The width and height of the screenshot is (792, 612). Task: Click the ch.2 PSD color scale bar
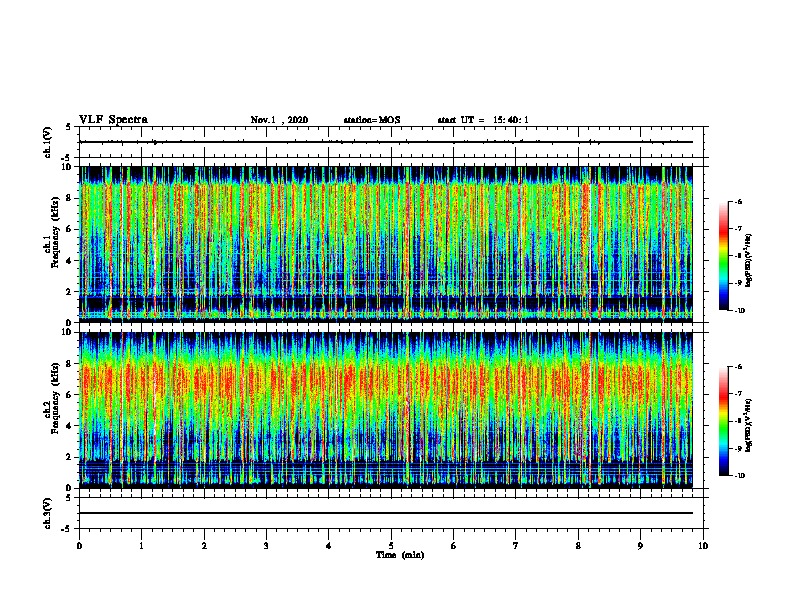point(724,421)
